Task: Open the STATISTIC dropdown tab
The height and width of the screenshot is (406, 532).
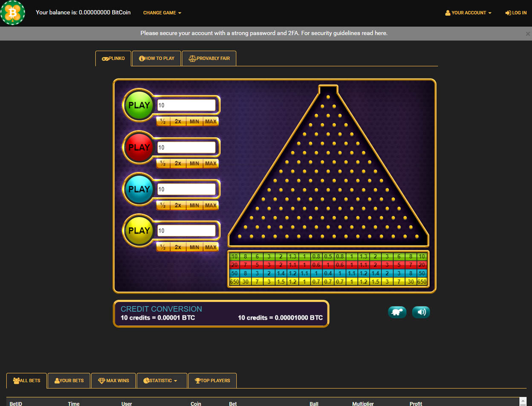Action: (x=162, y=380)
